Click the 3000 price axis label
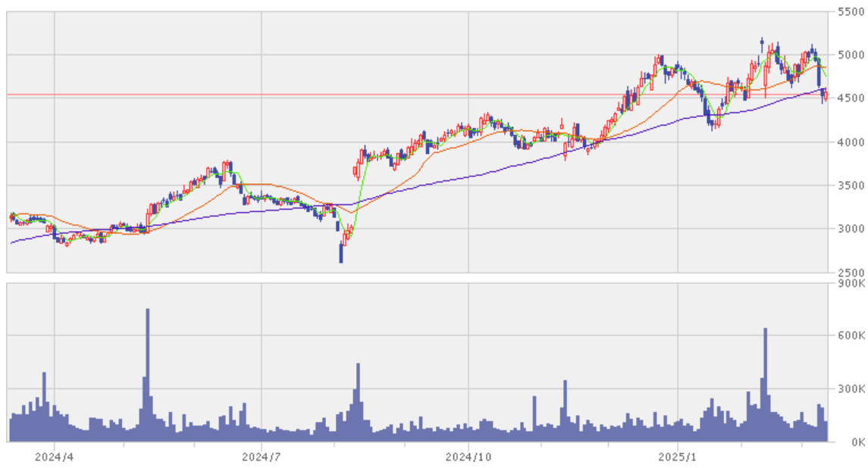Viewport: 868px width, 468px height. tap(851, 229)
